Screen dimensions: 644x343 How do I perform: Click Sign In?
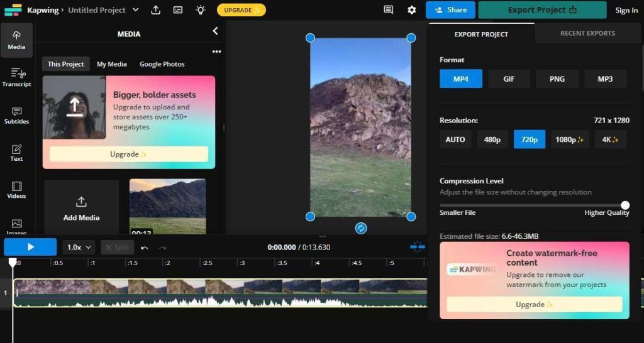click(x=626, y=10)
